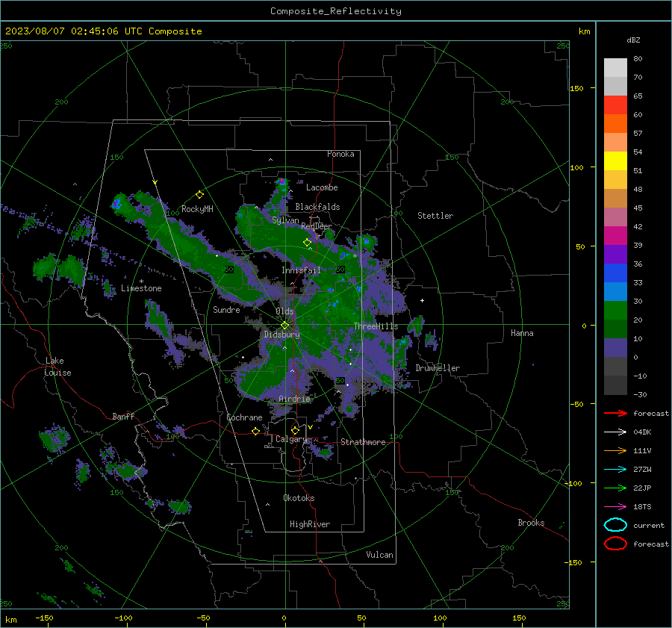Click the RockyMH label
This screenshot has height=628, width=672.
click(197, 209)
